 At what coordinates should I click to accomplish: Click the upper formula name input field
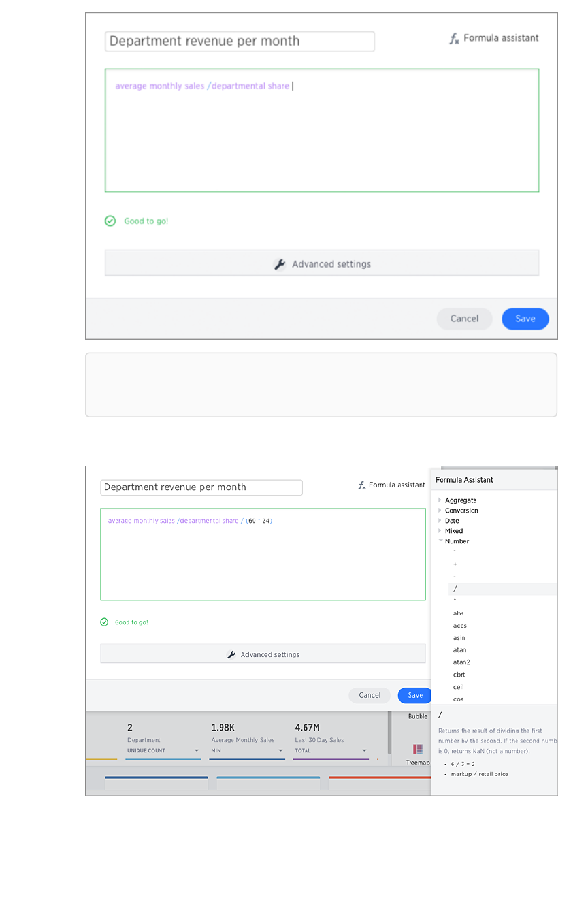(240, 42)
